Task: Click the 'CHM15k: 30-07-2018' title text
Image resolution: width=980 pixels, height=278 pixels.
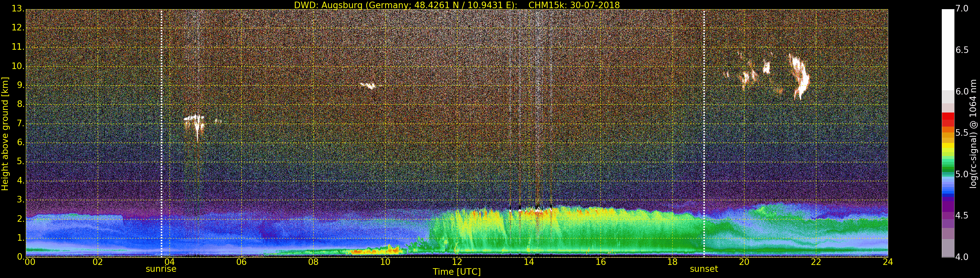Action: 574,5
